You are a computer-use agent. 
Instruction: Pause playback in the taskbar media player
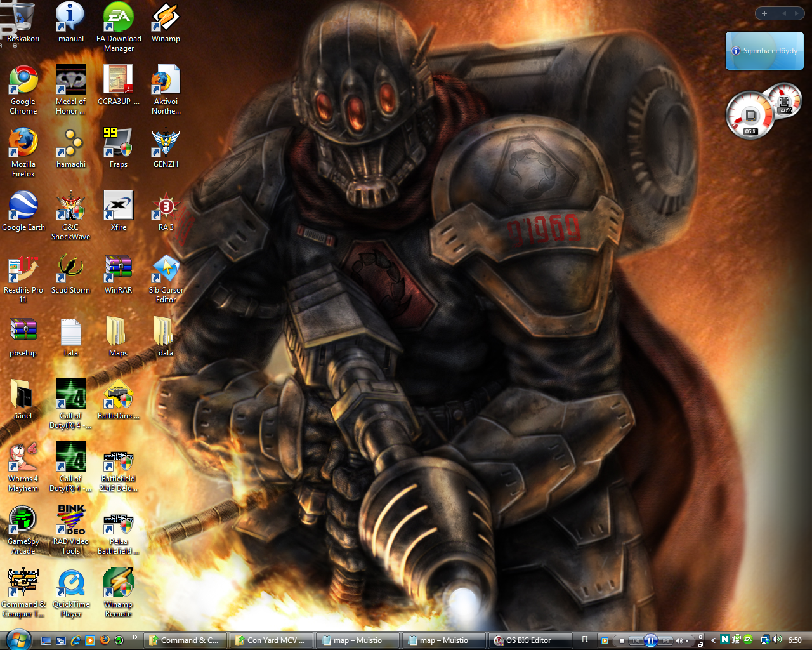[x=650, y=640]
